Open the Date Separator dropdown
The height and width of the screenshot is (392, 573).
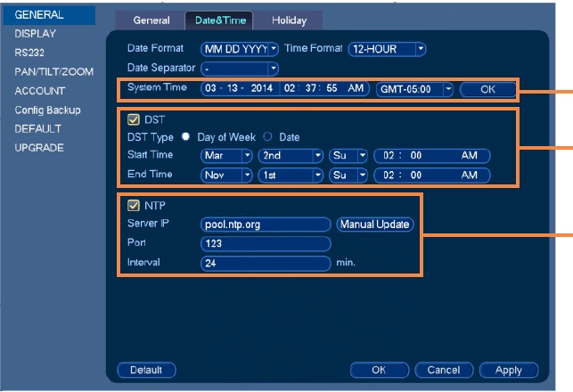(241, 68)
